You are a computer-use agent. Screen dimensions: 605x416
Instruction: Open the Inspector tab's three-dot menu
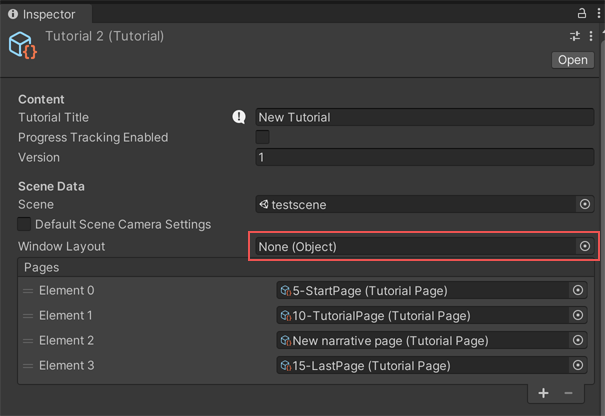click(596, 14)
